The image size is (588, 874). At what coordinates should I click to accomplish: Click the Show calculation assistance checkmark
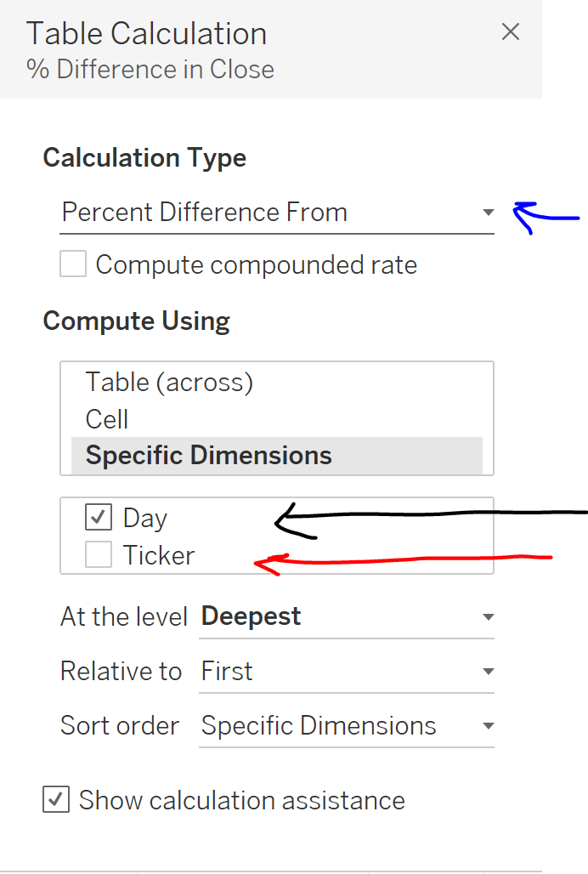tap(56, 799)
